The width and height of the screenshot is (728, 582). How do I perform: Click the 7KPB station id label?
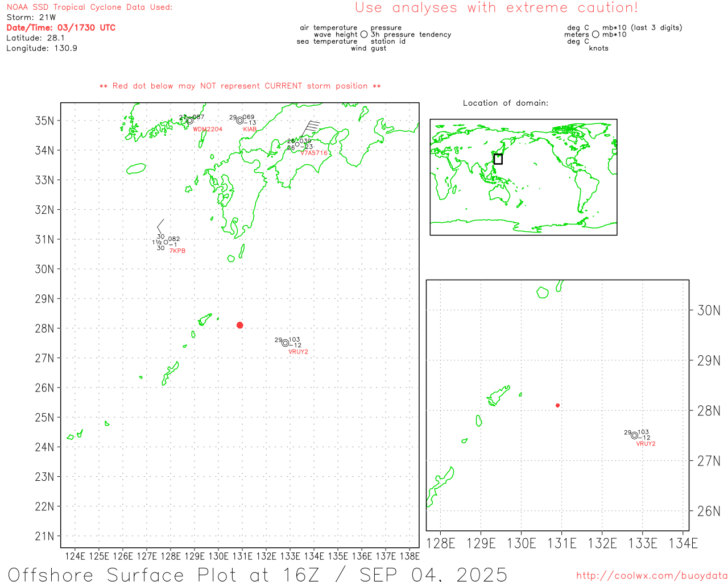pos(177,251)
